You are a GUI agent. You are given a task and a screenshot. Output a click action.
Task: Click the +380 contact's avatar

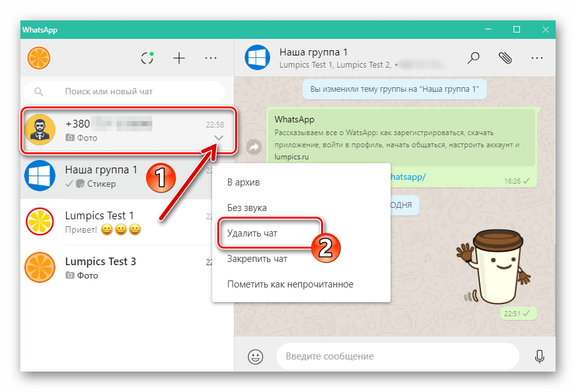click(40, 129)
